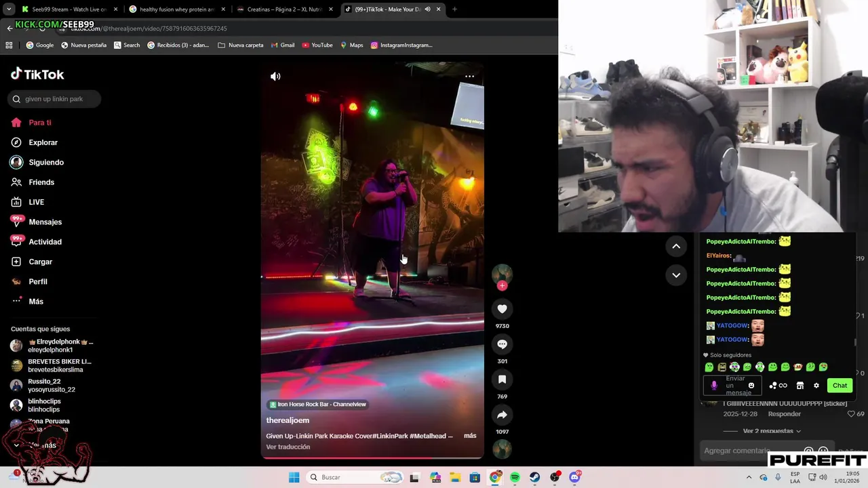Save the video with the bookmark icon
Image resolution: width=868 pixels, height=488 pixels.
coord(502,380)
